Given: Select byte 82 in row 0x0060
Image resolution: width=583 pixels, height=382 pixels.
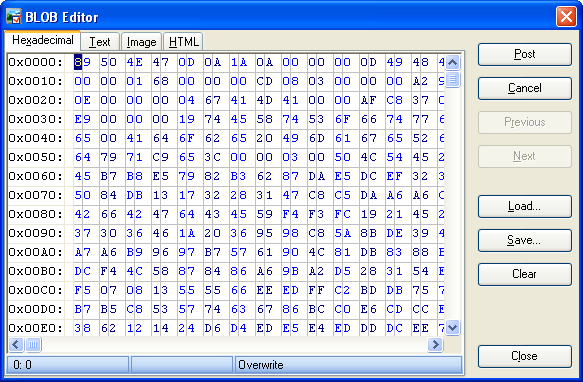Looking at the screenshot, I should [x=212, y=176].
